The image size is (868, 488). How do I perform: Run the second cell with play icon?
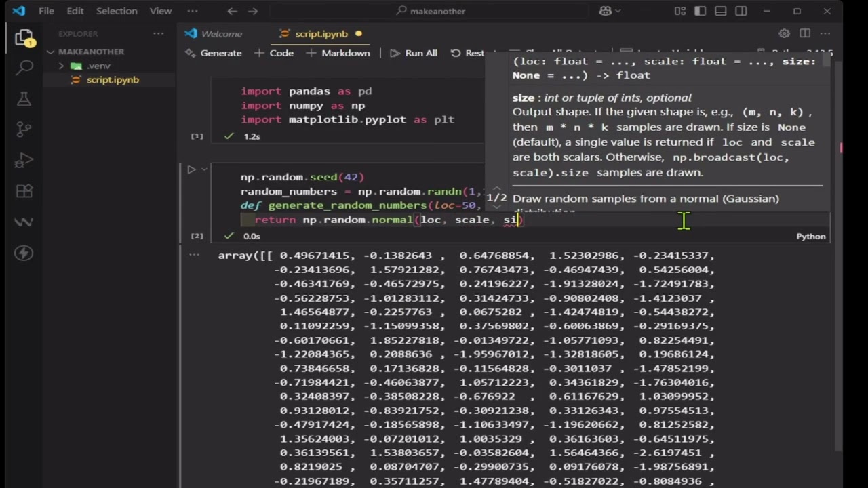coord(191,169)
